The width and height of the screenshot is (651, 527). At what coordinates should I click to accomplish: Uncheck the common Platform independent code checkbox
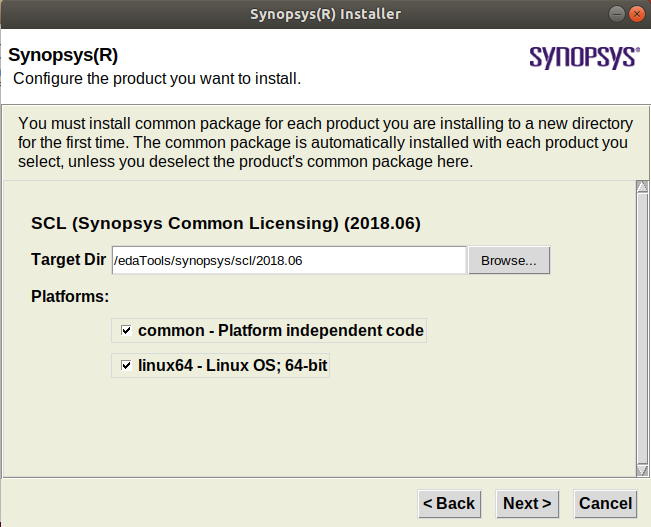pyautogui.click(x=126, y=331)
